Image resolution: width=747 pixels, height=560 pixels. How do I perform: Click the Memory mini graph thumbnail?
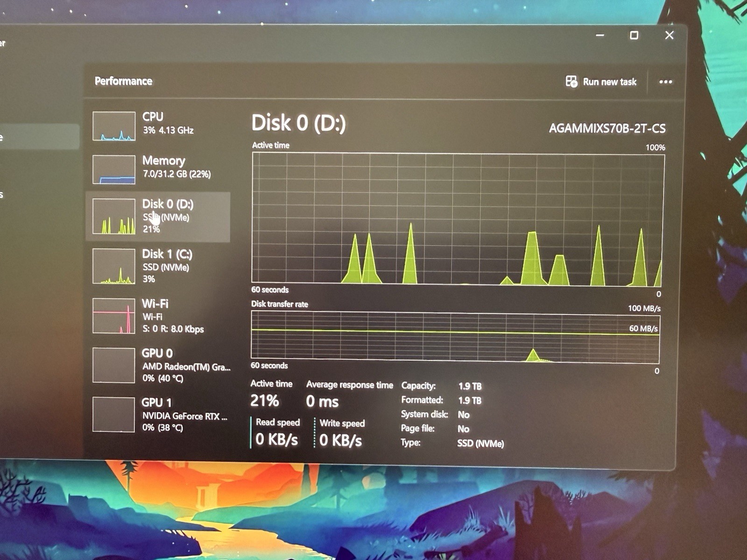point(114,169)
